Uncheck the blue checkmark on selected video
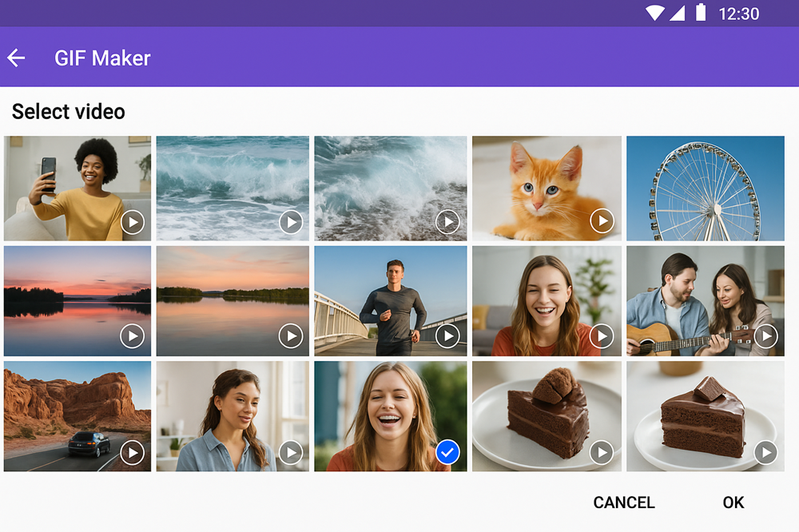Viewport: 799px width, 532px height. tap(447, 453)
